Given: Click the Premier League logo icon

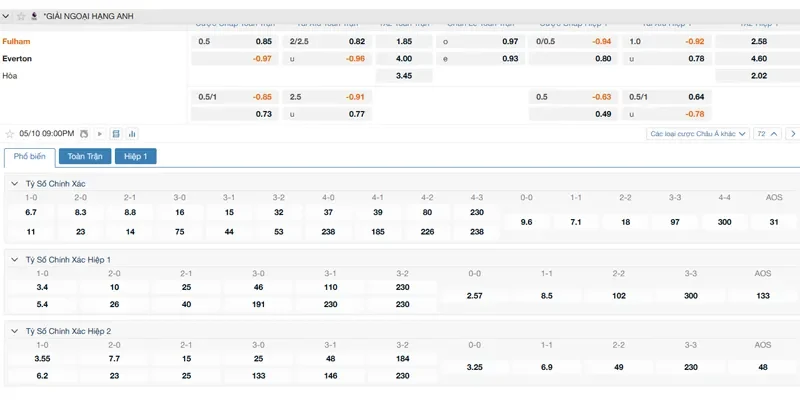Looking at the screenshot, I should point(35,16).
